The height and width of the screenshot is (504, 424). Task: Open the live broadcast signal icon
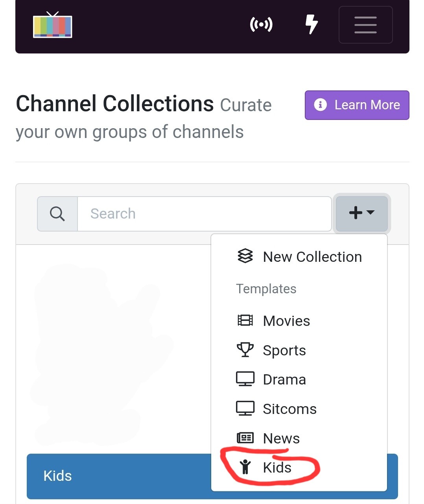261,25
